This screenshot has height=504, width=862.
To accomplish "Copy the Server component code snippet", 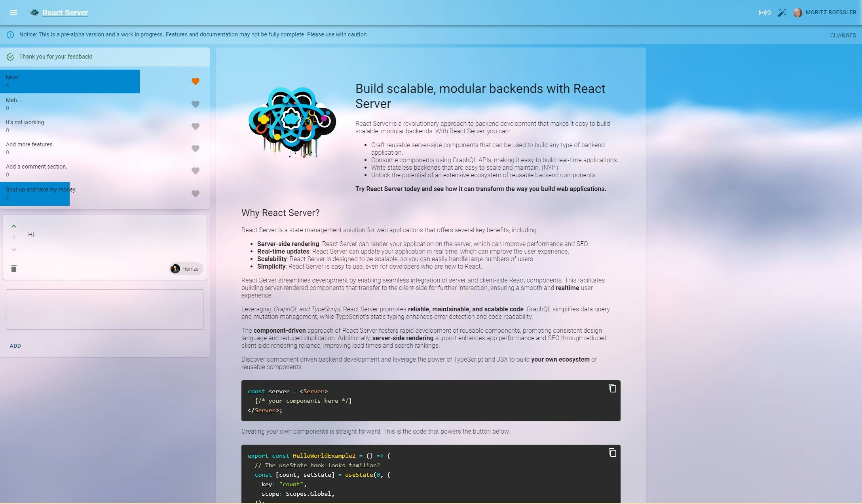I will pos(612,388).
